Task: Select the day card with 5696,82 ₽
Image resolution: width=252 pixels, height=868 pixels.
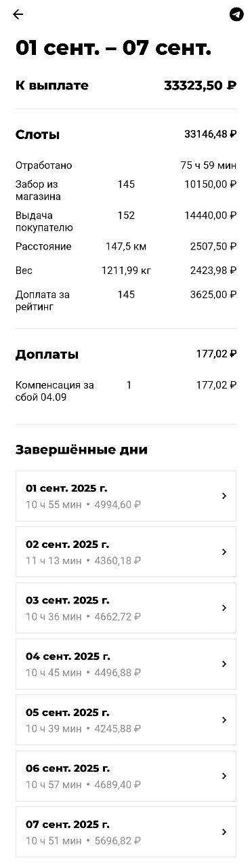Action: coord(126,832)
